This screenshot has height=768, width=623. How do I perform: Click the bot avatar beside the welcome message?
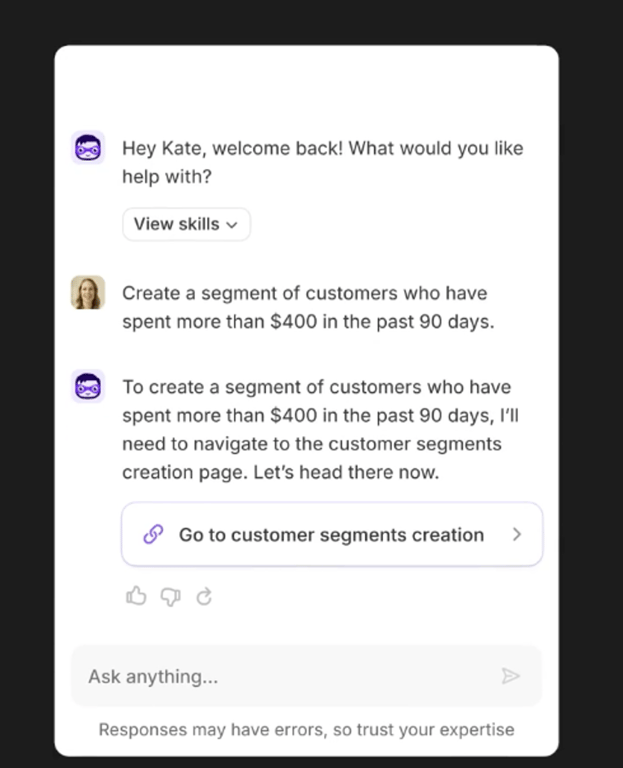point(88,148)
